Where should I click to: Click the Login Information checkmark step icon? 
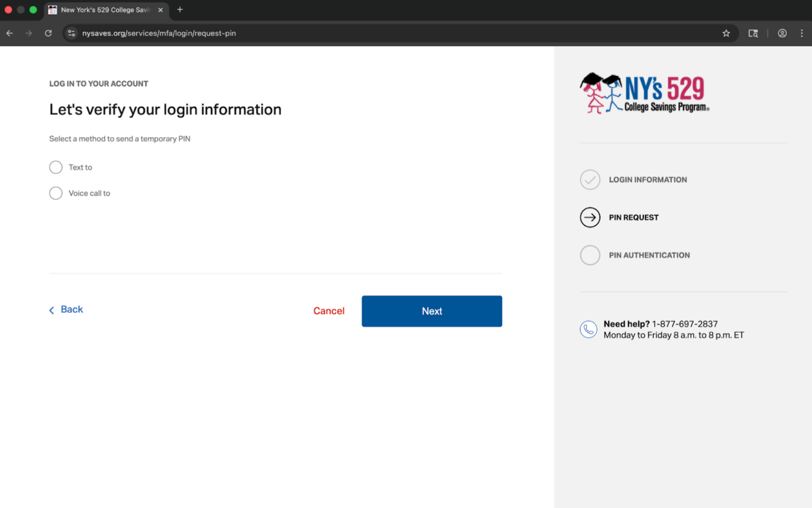[x=590, y=180]
